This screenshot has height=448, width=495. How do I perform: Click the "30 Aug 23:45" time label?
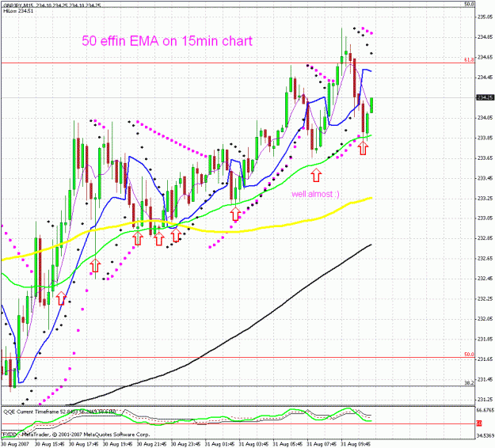(186, 444)
